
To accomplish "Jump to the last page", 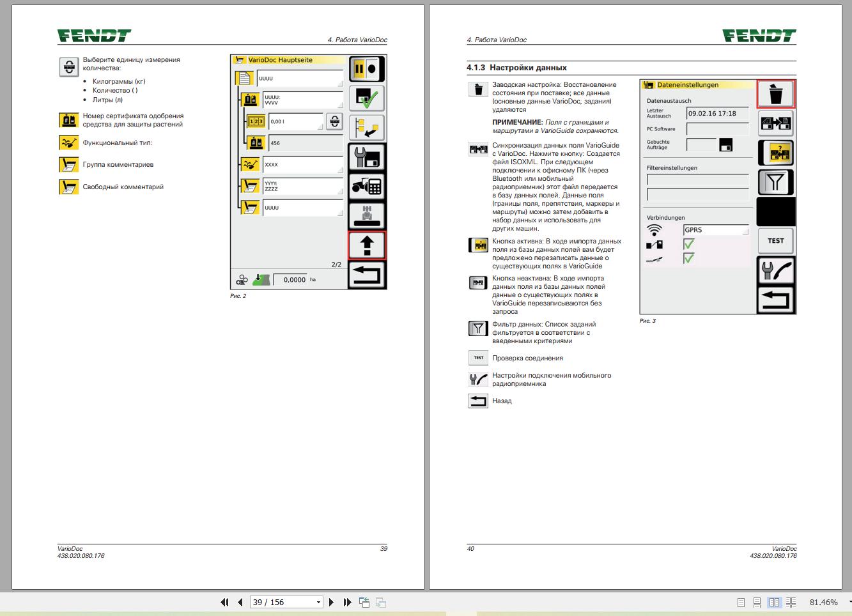I will point(347,602).
